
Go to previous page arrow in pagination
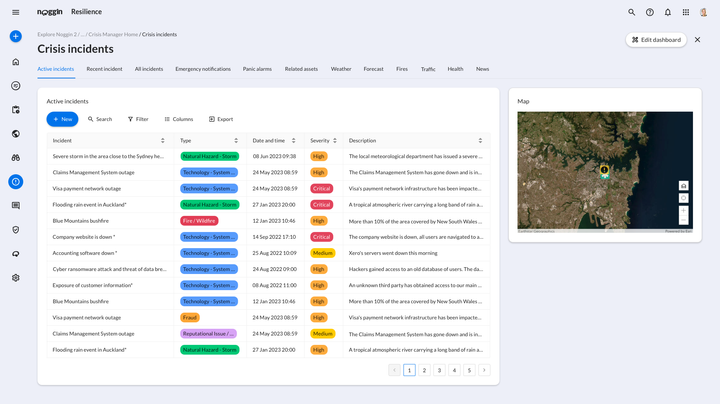[x=394, y=370]
